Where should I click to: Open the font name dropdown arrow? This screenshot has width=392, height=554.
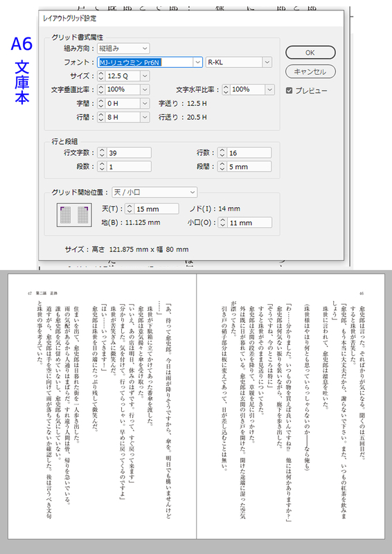click(x=197, y=62)
